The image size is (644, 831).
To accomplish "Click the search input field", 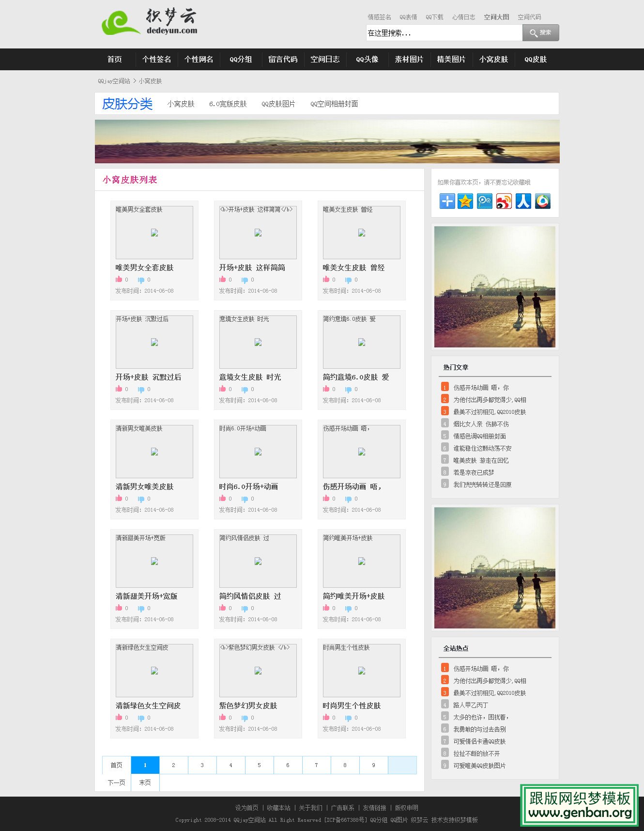I will tap(444, 33).
